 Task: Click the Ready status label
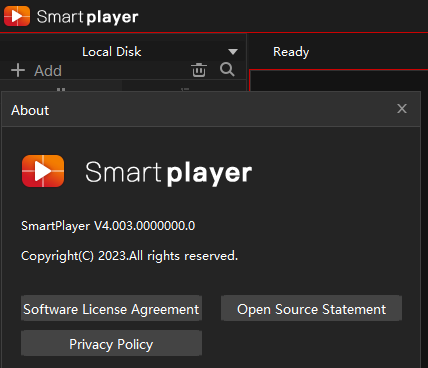(291, 52)
